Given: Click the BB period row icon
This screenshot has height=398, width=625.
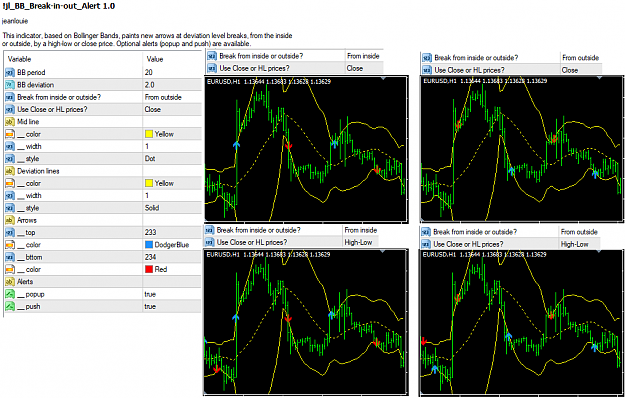Looking at the screenshot, I should (10, 73).
